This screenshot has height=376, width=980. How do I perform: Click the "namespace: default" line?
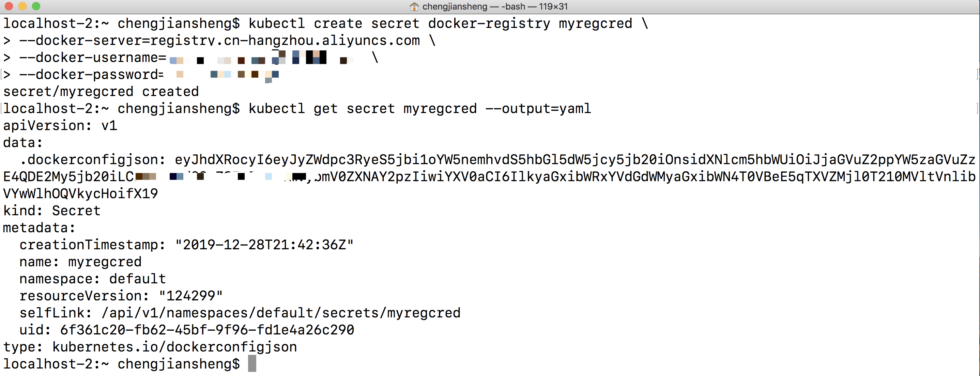coord(92,279)
